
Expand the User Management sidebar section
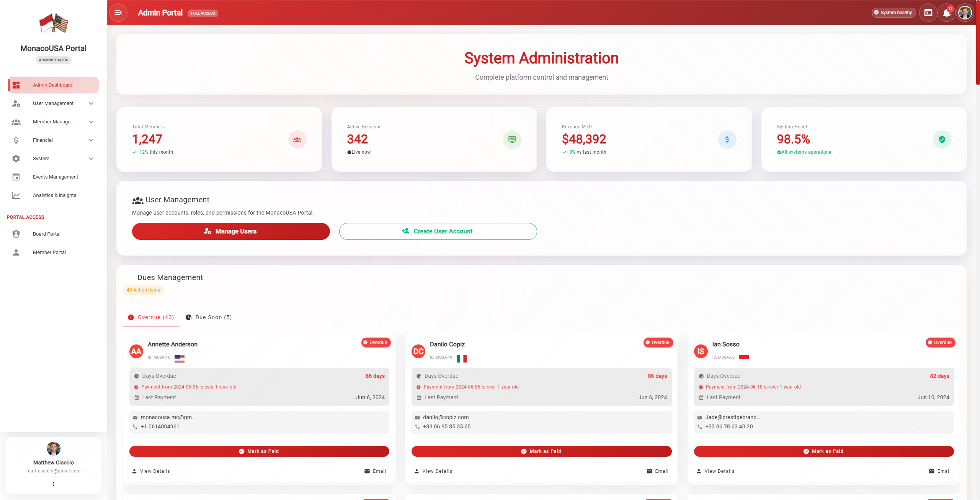click(x=53, y=103)
